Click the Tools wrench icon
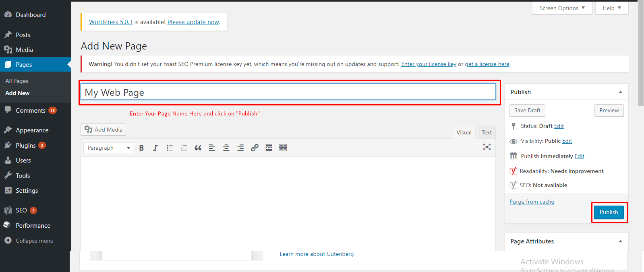 point(8,175)
